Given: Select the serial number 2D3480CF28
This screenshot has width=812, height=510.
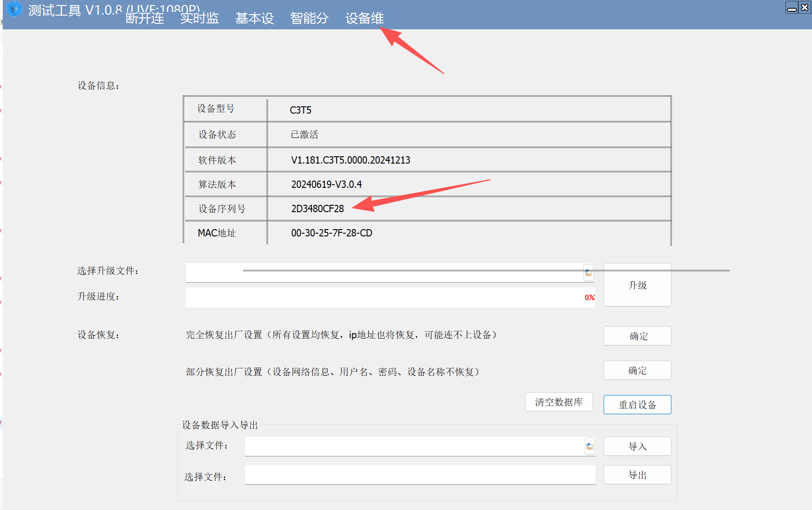Looking at the screenshot, I should coord(317,208).
